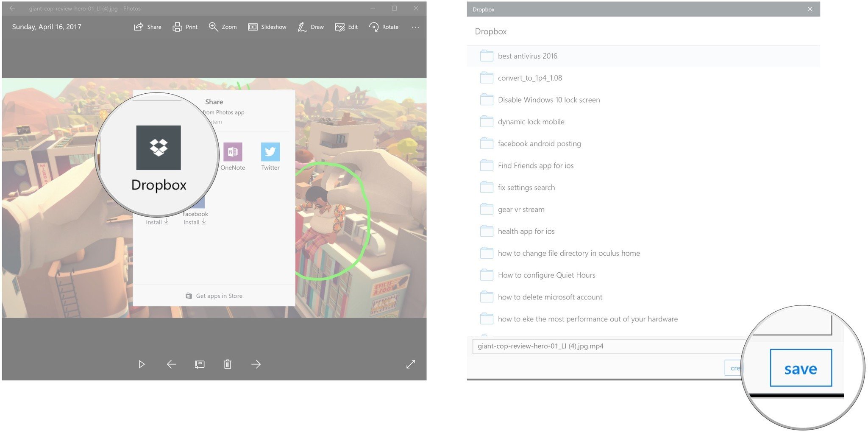Open the Print option in Photos
The image size is (868, 433).
click(185, 27)
